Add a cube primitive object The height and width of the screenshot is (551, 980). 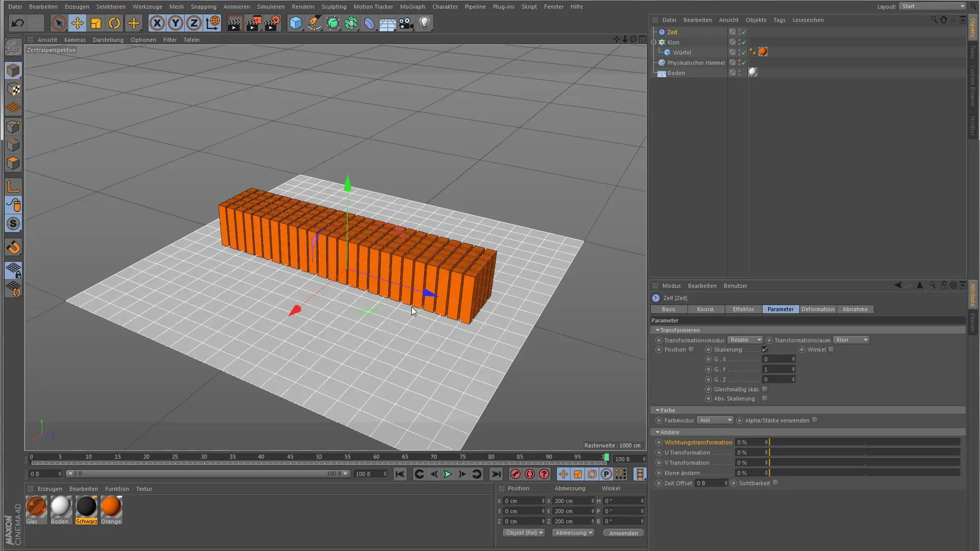[x=296, y=23]
